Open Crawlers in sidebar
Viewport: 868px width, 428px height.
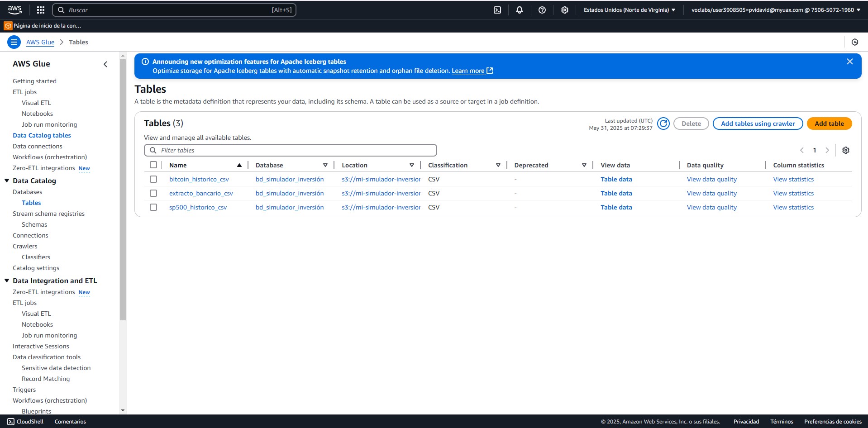pyautogui.click(x=25, y=246)
